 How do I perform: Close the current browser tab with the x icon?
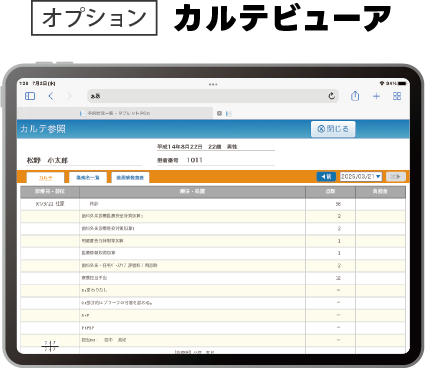tap(219, 113)
